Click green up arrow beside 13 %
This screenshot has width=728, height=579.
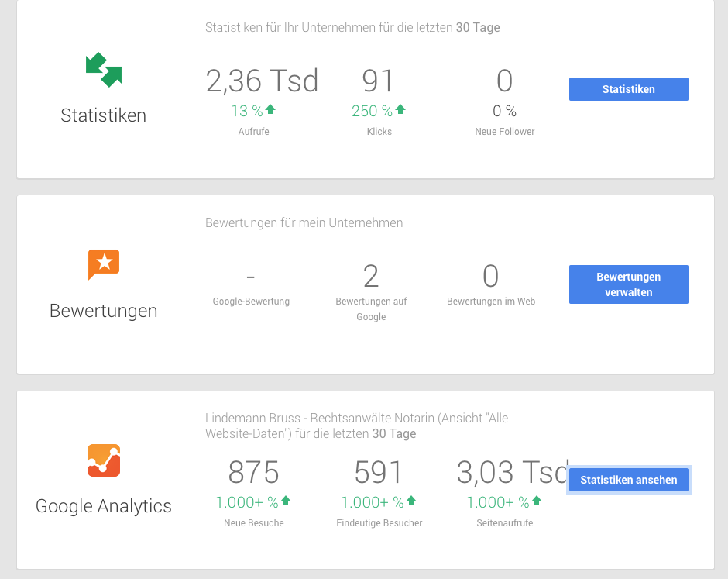pos(270,109)
